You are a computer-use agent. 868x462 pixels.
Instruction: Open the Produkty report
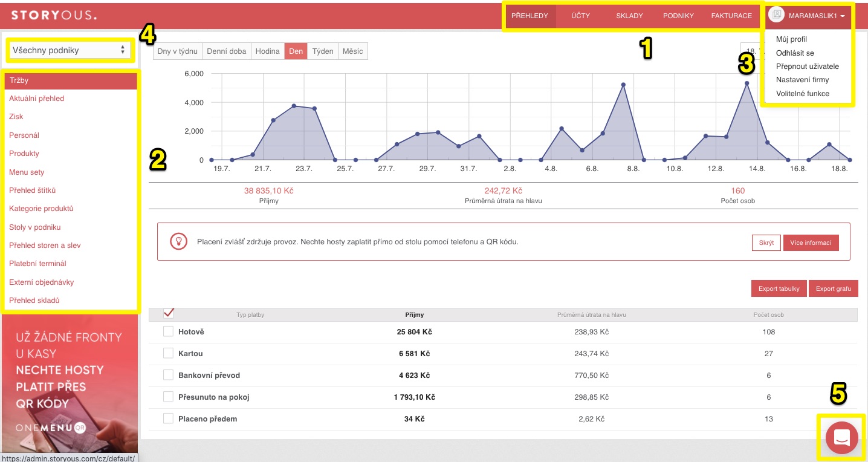pos(24,154)
